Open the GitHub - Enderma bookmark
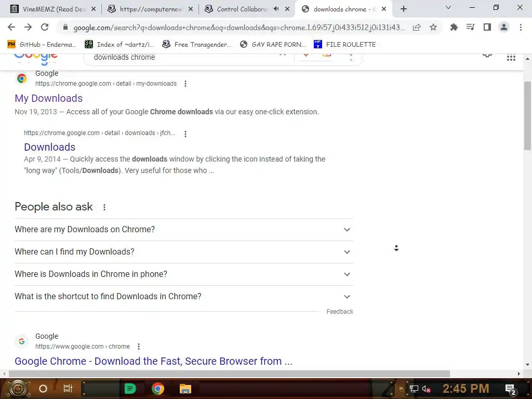Viewport: 532px width, 399px height. 42,45
